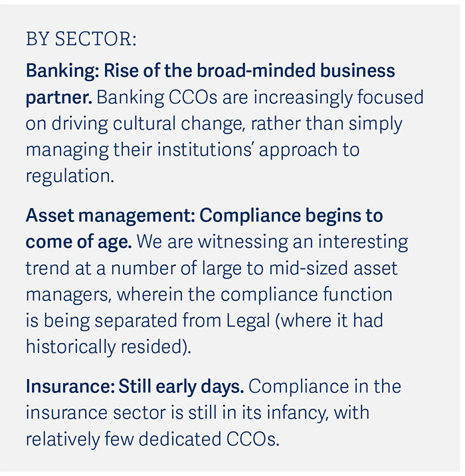Click the "BY SECTOR:" heading

(81, 40)
